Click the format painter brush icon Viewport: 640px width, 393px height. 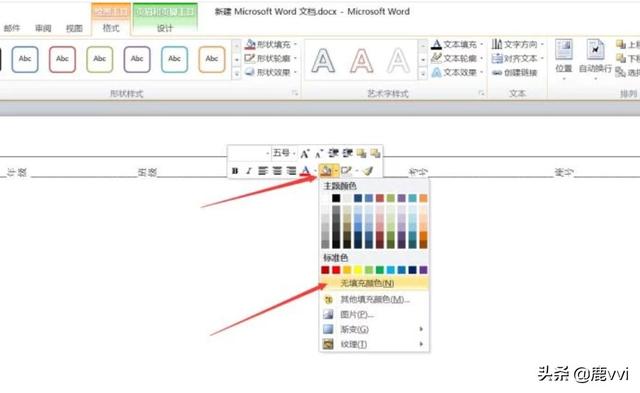click(x=368, y=171)
